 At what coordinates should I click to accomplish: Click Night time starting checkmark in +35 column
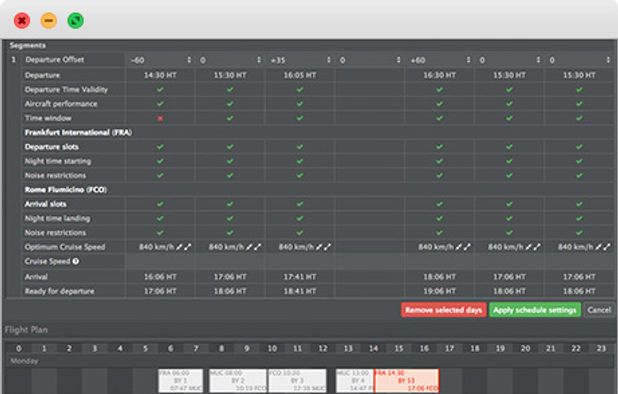(x=300, y=161)
